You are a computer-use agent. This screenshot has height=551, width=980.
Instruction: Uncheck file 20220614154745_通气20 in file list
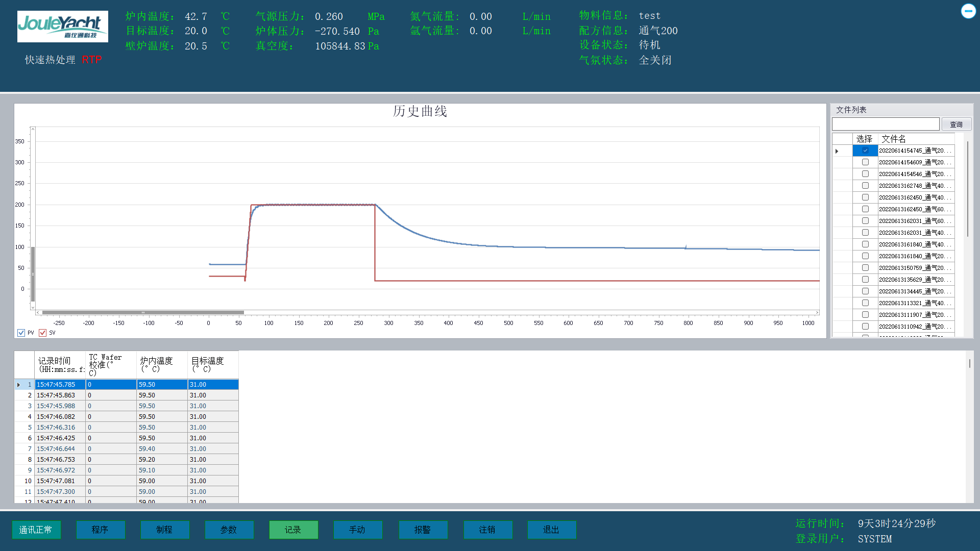pyautogui.click(x=865, y=150)
